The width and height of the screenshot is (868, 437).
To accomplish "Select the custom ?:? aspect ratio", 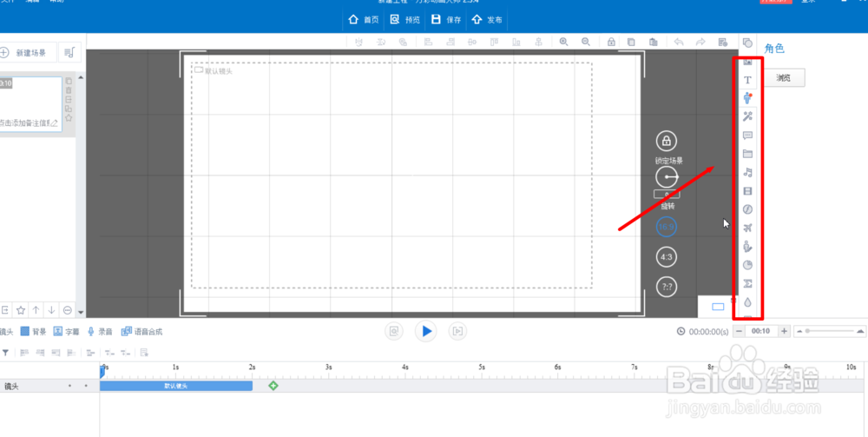I will tap(667, 287).
